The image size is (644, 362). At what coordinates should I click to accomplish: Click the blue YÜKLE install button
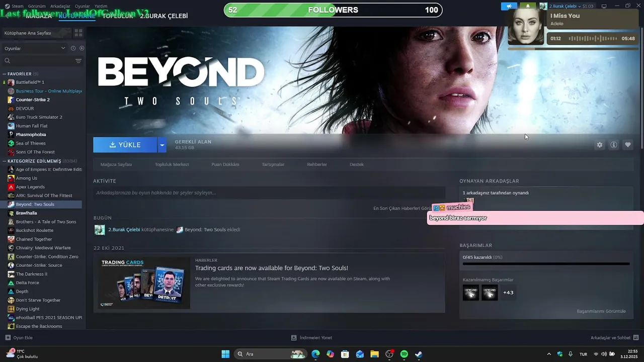125,145
